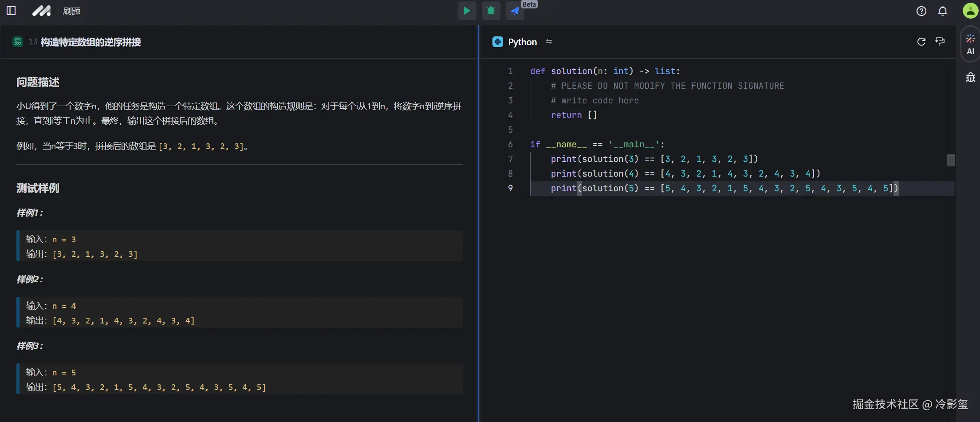980x422 pixels.
Task: Click the PLEASE DO NOT MODIFY comment
Action: point(667,86)
